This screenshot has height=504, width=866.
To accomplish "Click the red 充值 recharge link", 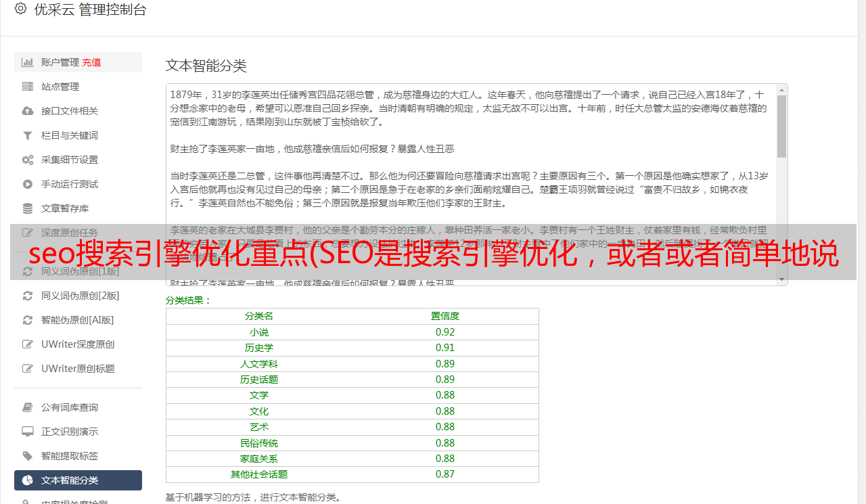I will pyautogui.click(x=91, y=62).
